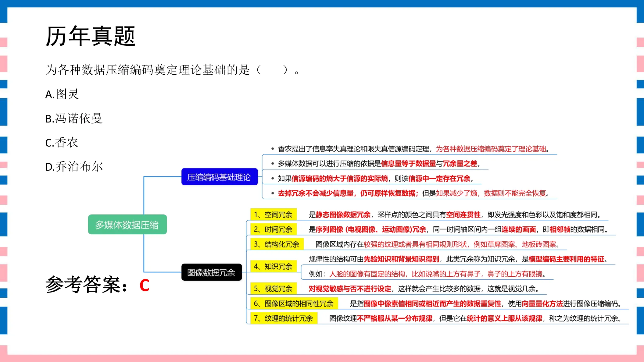Select answer option A.图灵
The image size is (644, 362).
[x=62, y=94]
